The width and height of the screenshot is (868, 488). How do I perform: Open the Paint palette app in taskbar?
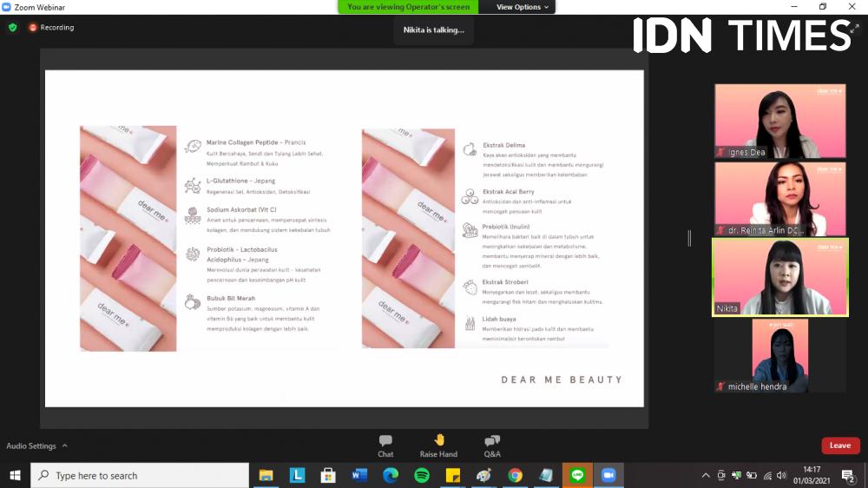click(x=483, y=475)
